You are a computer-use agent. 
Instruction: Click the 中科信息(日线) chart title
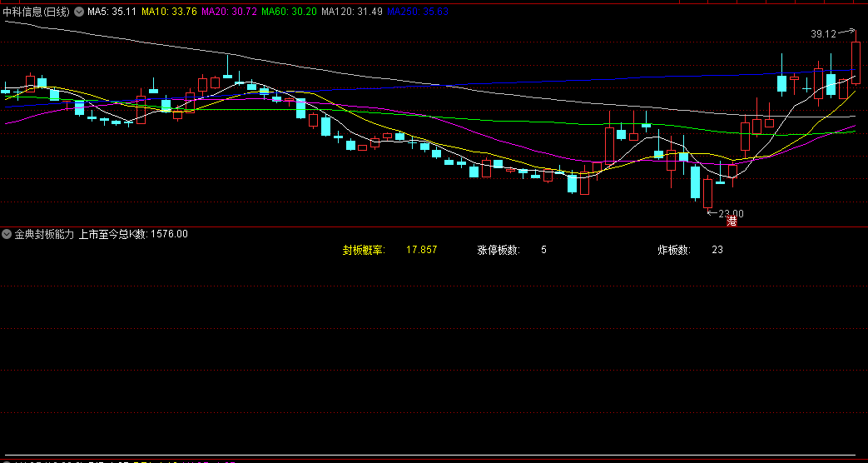click(x=36, y=12)
